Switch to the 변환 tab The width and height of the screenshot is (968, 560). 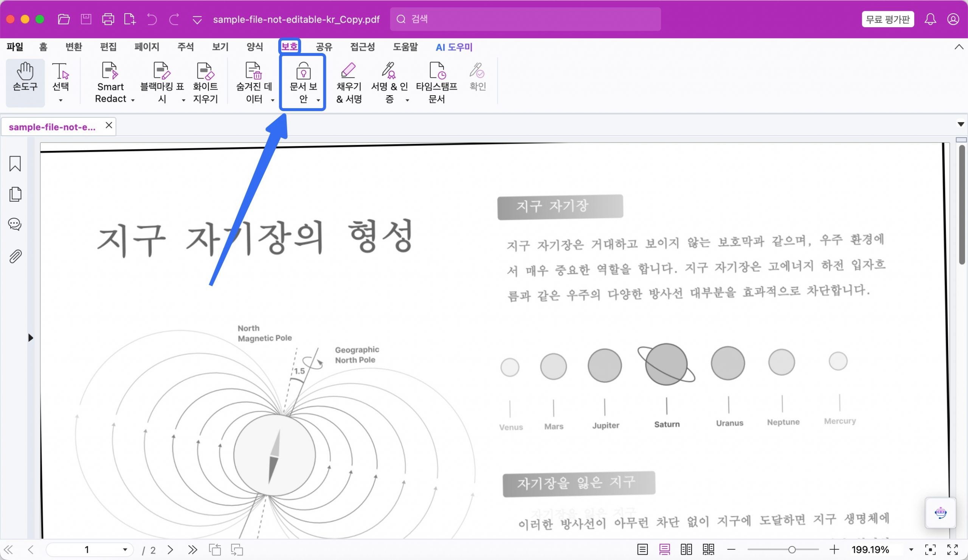click(x=74, y=47)
